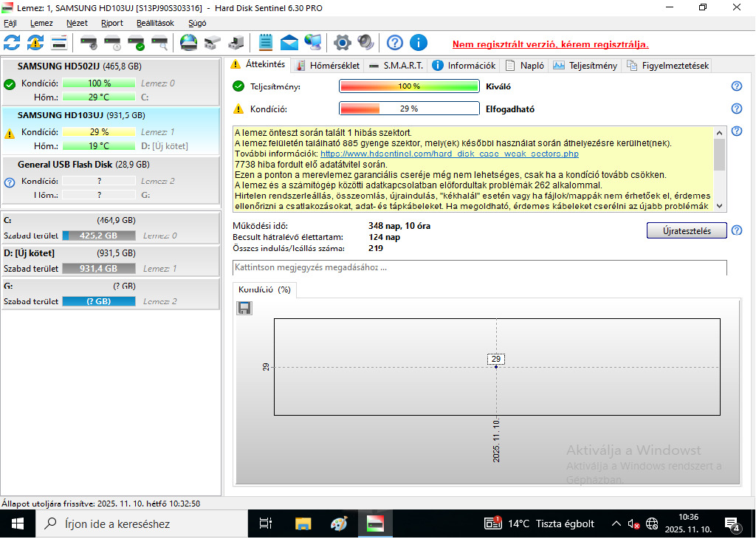Click message box scroll-down arrow
The width and height of the screenshot is (756, 539).
[719, 206]
